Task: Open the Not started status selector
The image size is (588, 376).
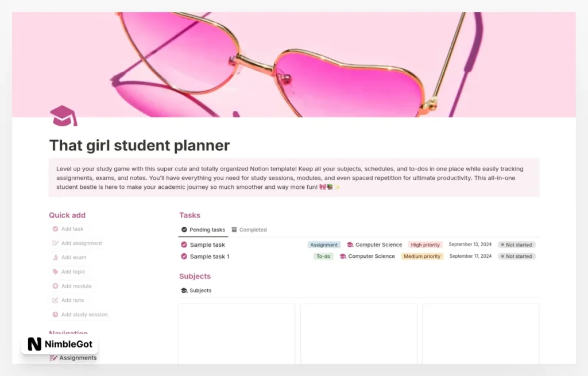Action: [517, 245]
